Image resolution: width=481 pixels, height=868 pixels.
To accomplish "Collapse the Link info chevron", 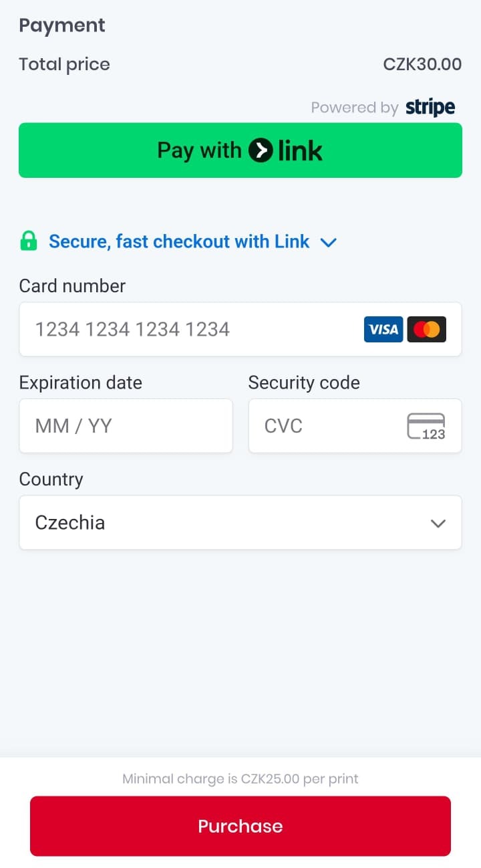I will (x=328, y=242).
